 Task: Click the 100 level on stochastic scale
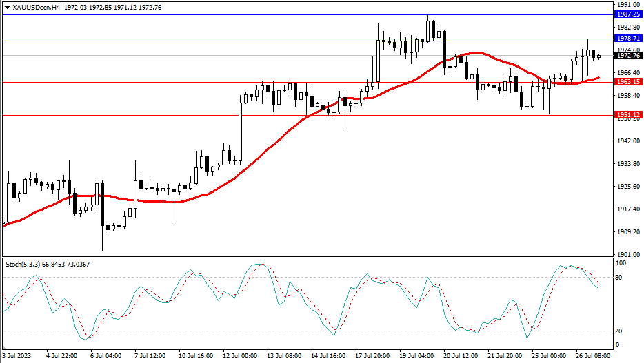[x=621, y=263]
